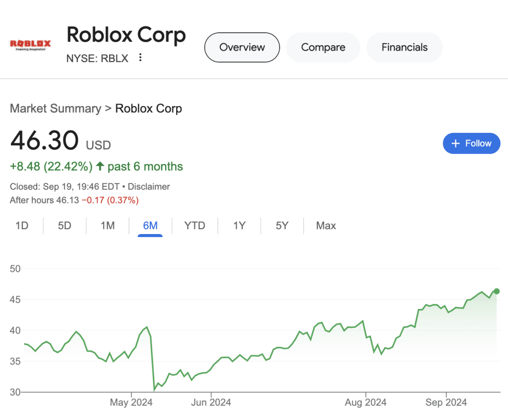
Task: Go back to Market Summary
Action: click(x=55, y=109)
